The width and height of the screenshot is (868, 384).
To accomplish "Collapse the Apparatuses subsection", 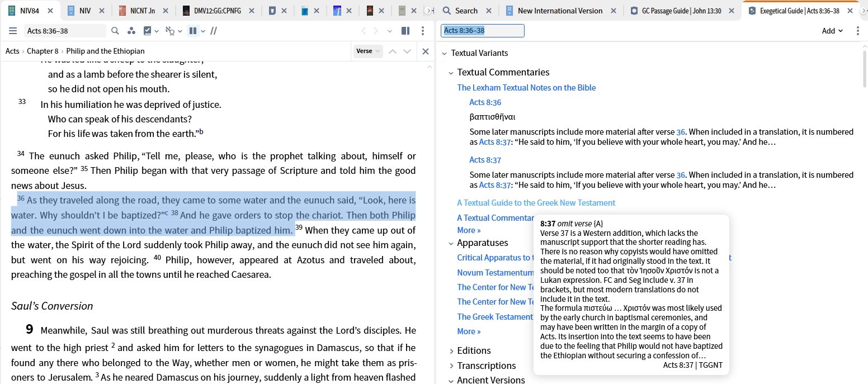I will point(451,243).
